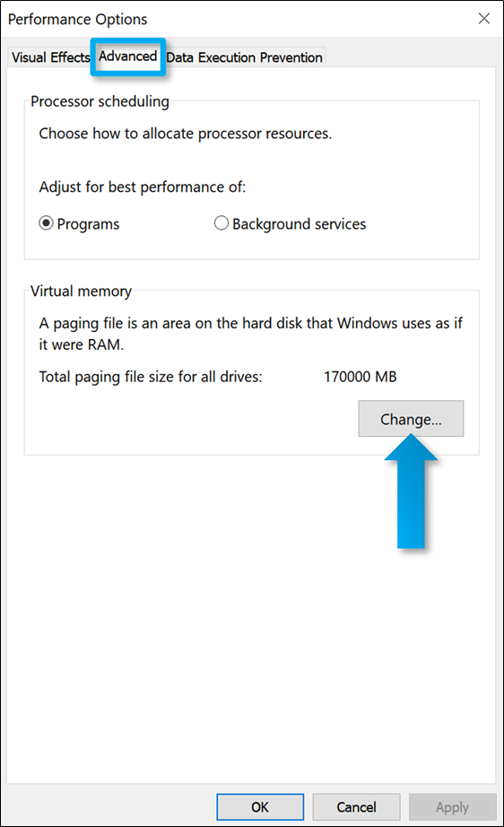Click the Background services label text
Image resolution: width=504 pixels, height=827 pixels.
[299, 224]
